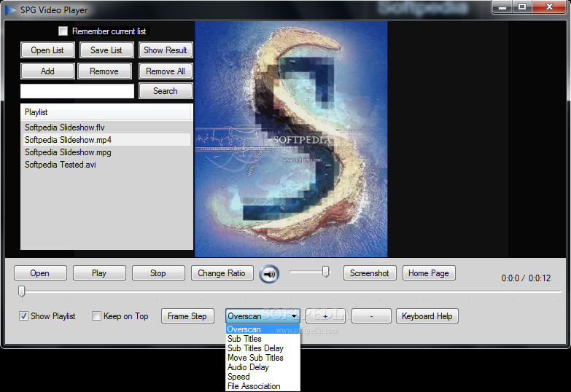Stop playback with Stop button

tap(158, 273)
